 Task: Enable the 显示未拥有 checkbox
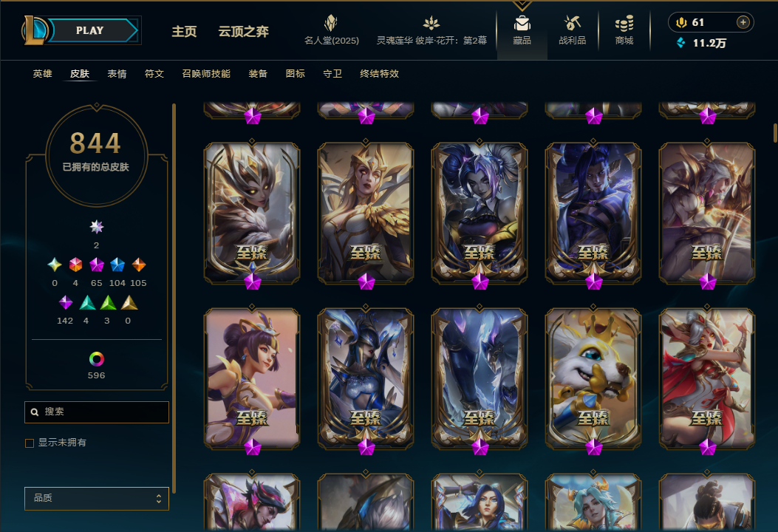pyautogui.click(x=30, y=443)
